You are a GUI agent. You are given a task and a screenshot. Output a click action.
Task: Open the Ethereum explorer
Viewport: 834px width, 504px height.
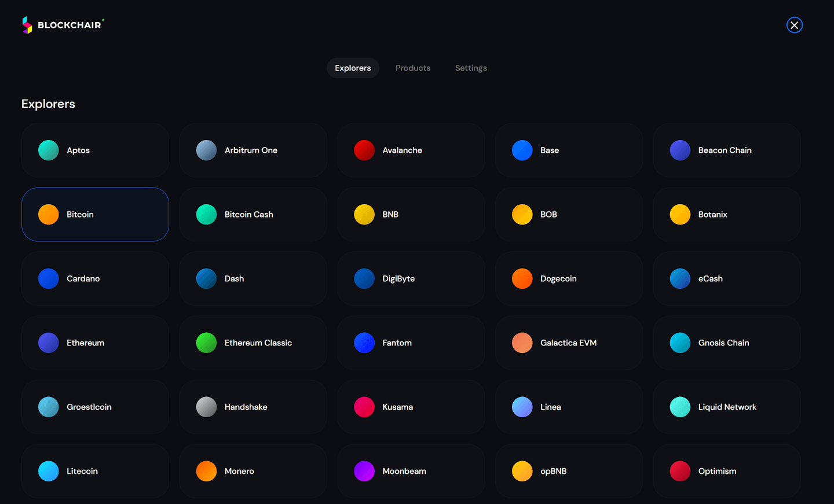click(95, 343)
